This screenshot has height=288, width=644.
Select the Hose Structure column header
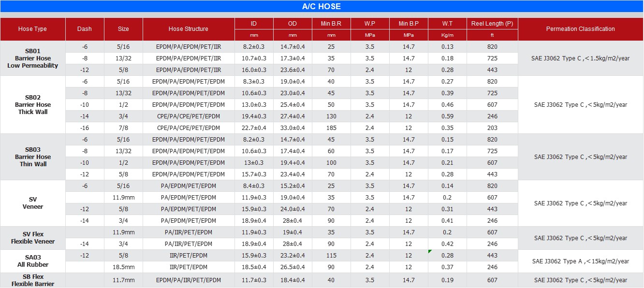[x=189, y=29]
